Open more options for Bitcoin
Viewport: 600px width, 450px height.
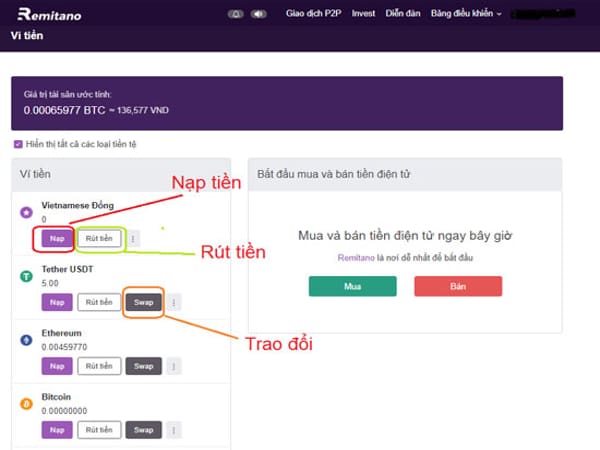click(174, 430)
